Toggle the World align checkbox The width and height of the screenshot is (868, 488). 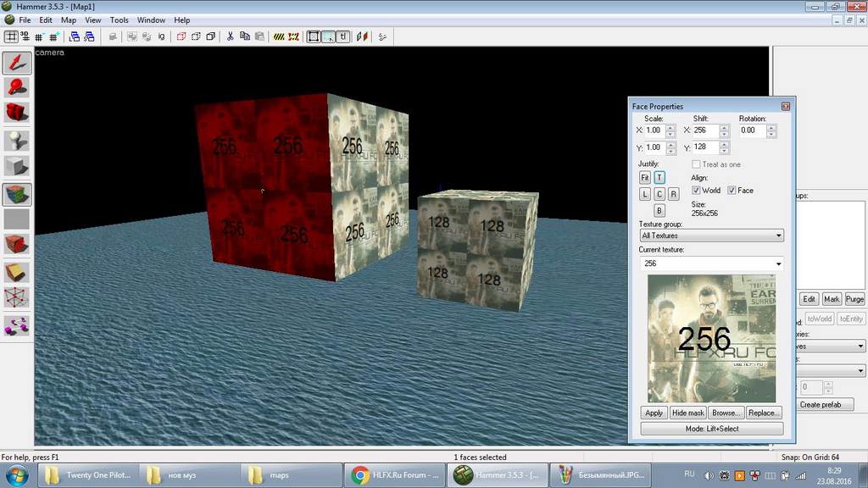click(x=697, y=191)
